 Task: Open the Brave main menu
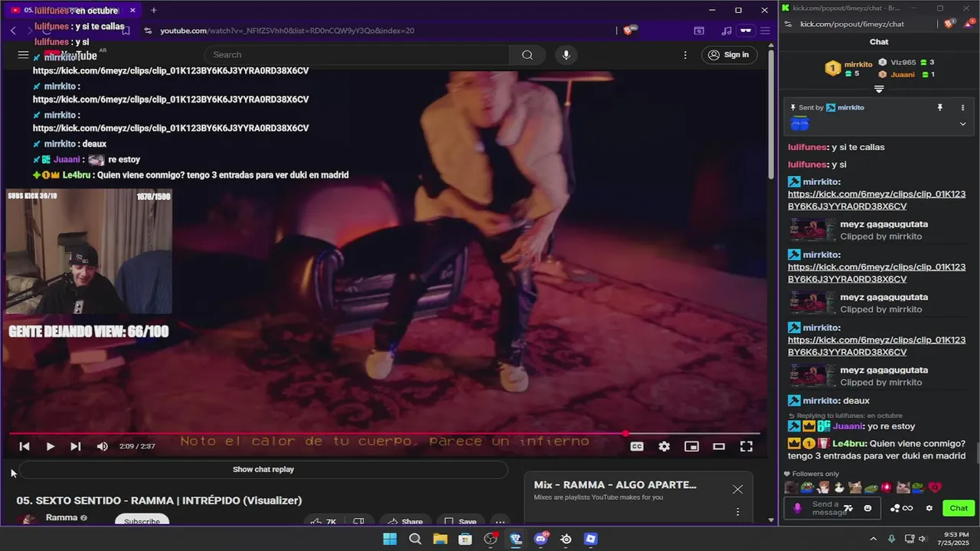coord(764,31)
